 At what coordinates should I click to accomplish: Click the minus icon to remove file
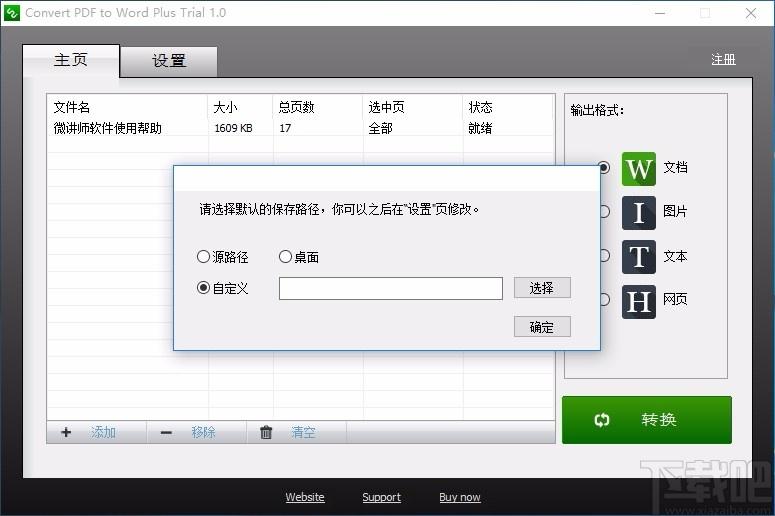coord(166,433)
